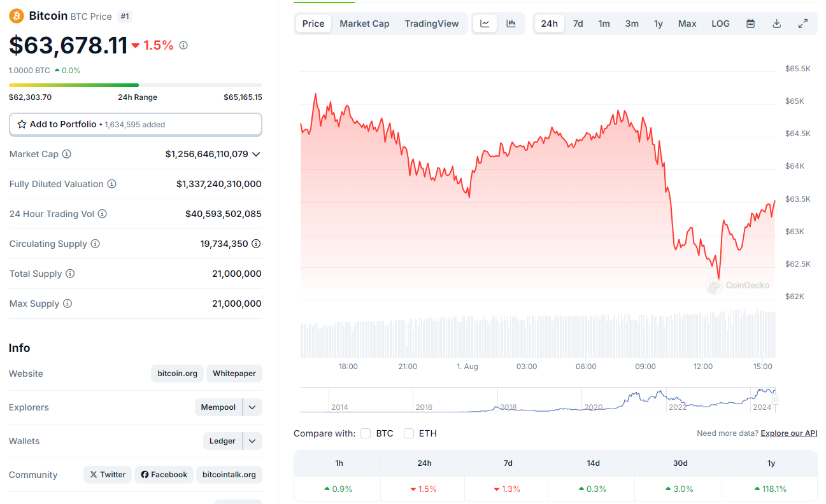
Task: Expand chart to fullscreen
Action: click(x=803, y=24)
